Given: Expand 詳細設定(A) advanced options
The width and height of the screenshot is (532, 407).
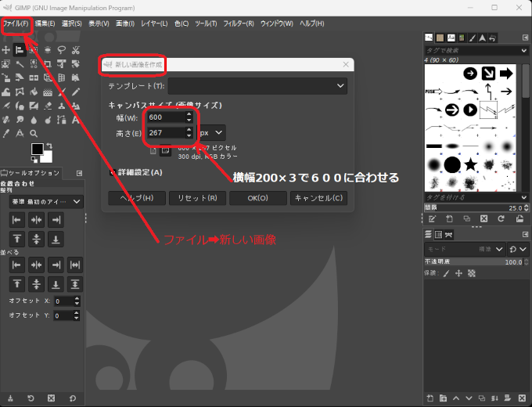Looking at the screenshot, I should point(112,172).
